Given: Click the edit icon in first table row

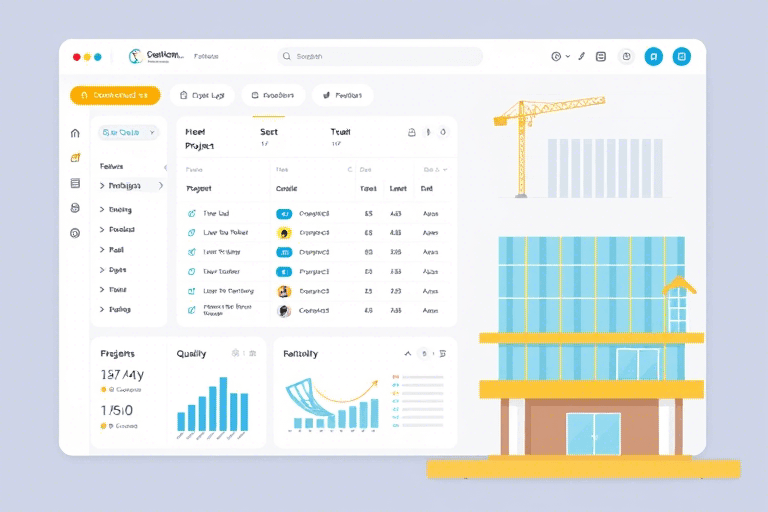Looking at the screenshot, I should coord(192,214).
